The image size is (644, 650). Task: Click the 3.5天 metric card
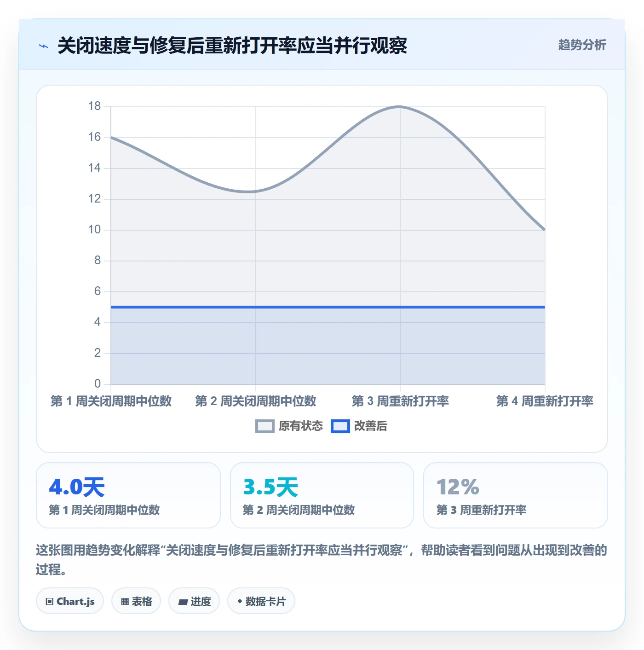click(x=322, y=495)
